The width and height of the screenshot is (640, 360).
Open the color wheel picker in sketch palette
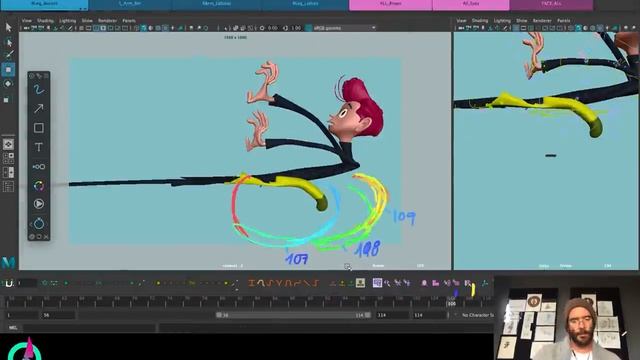(39, 186)
